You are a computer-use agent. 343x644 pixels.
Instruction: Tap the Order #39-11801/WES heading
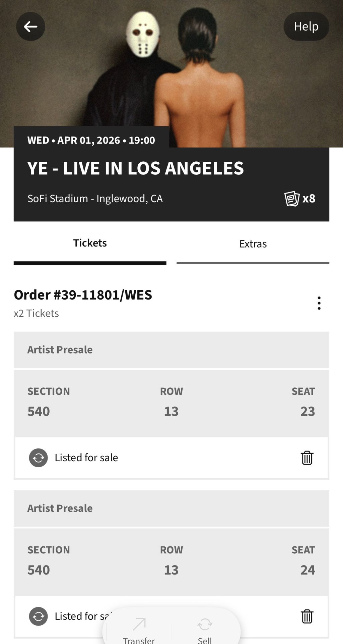coord(83,295)
